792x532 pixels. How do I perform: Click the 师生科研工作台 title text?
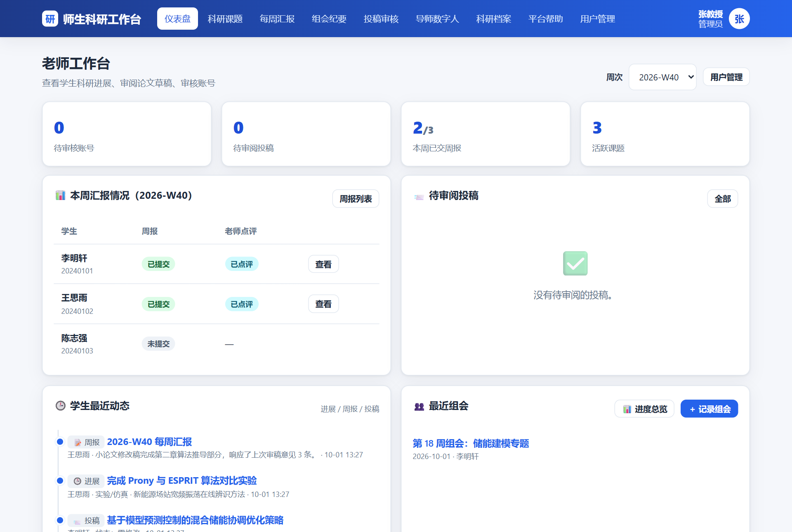102,19
